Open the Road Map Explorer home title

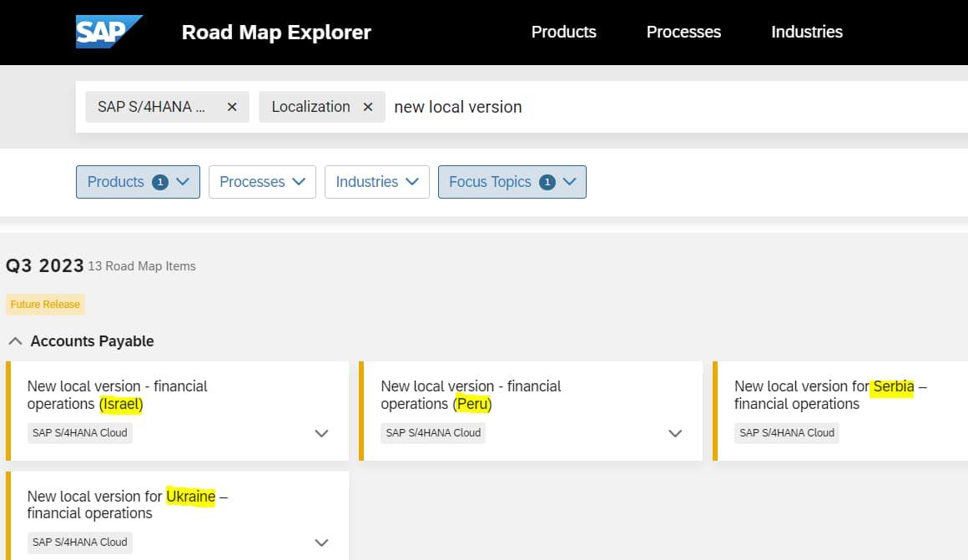[276, 33]
